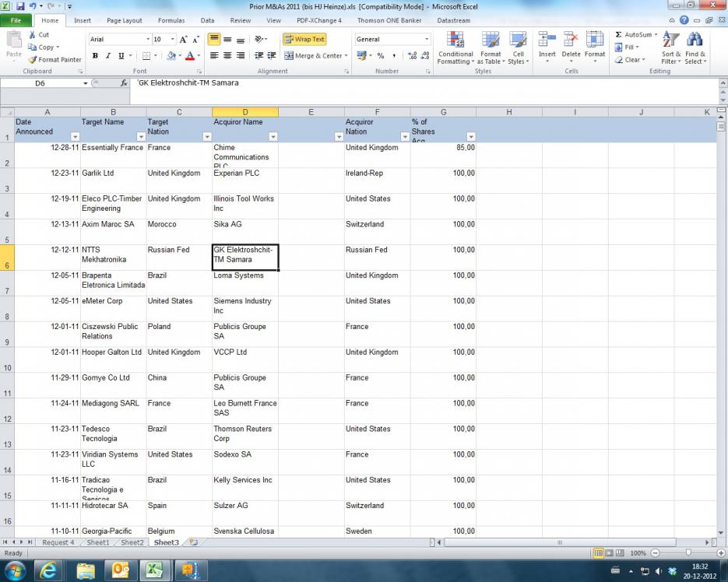
Task: Toggle Italic formatting
Action: coord(108,56)
